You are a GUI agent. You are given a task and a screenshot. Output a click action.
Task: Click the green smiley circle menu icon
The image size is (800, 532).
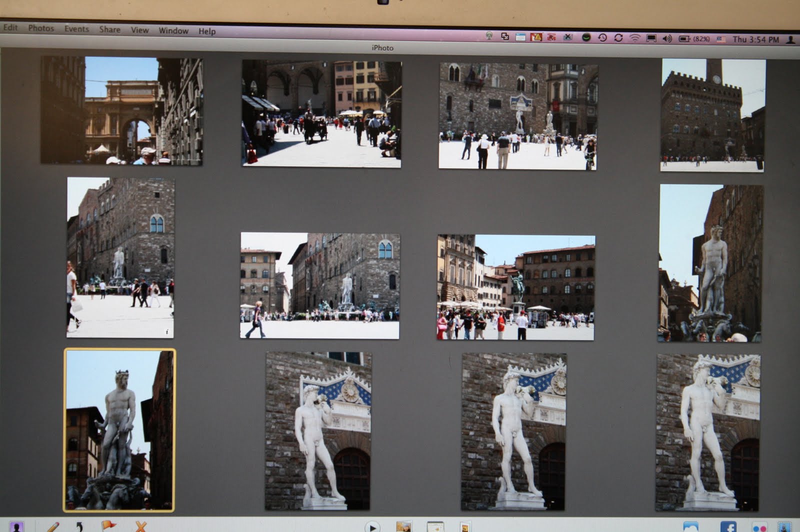click(x=586, y=37)
